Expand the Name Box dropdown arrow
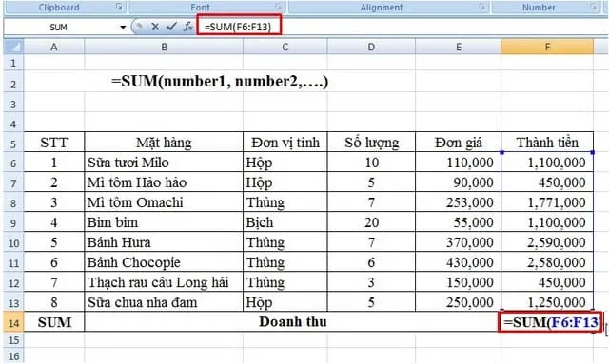609x364 pixels. pos(123,27)
